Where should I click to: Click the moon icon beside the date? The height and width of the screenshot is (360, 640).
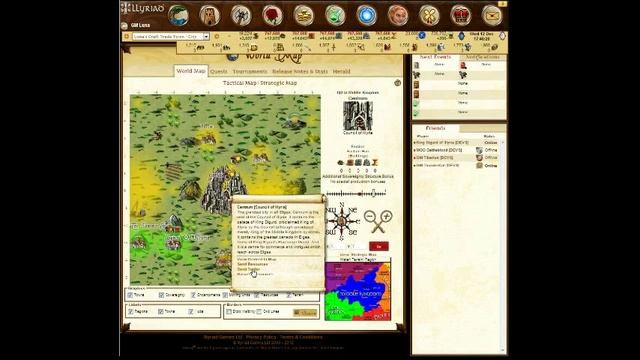point(502,36)
